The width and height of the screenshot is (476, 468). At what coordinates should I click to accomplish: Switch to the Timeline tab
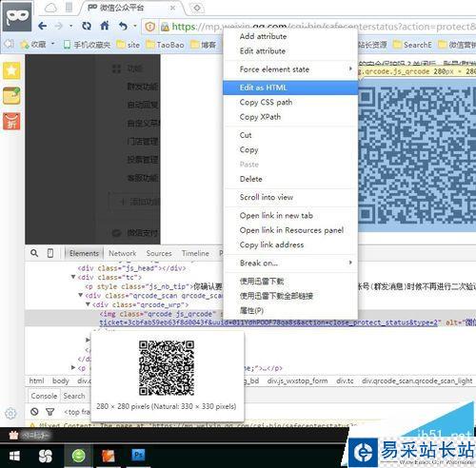(195, 253)
